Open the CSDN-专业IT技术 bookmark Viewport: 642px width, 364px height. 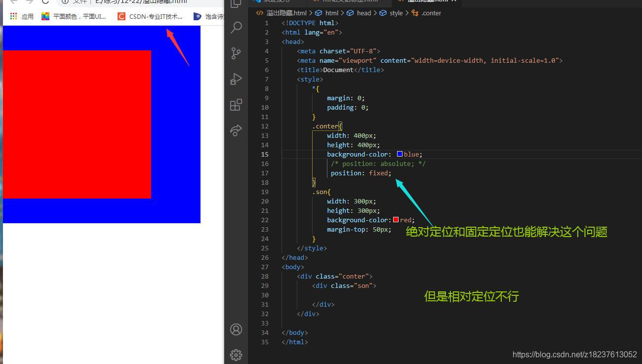coord(150,16)
